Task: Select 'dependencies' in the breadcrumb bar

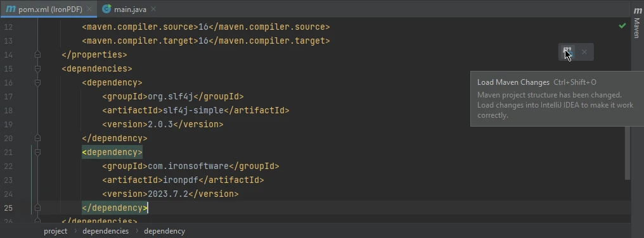Action: point(106,231)
